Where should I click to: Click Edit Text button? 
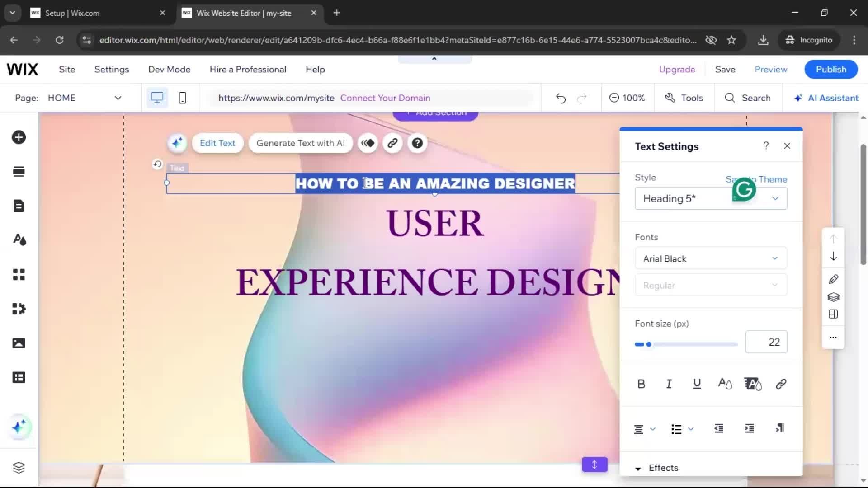click(217, 143)
